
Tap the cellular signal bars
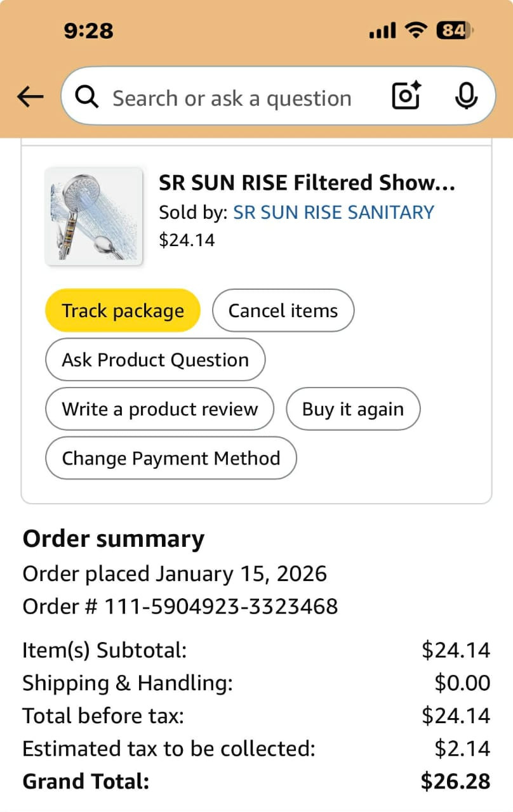[x=382, y=30]
